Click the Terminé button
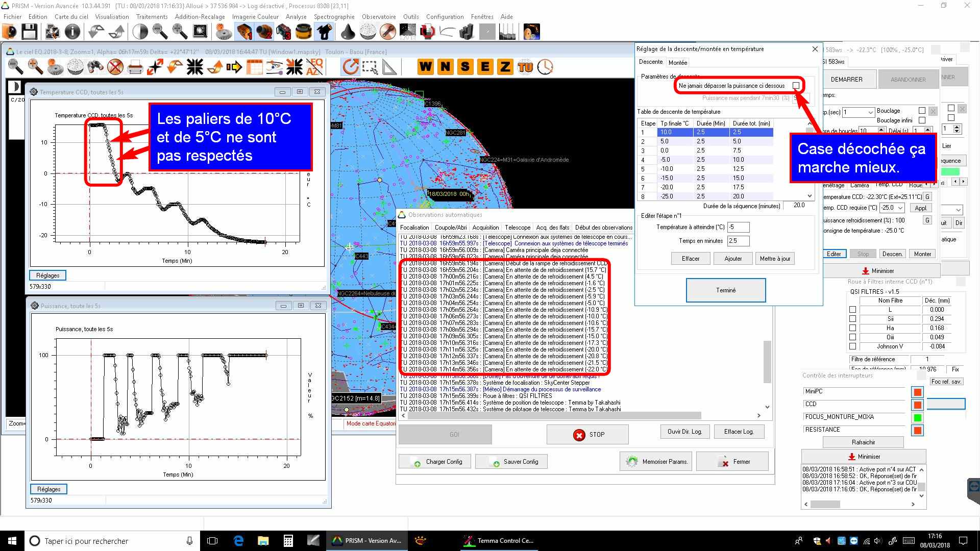980x551 pixels. point(725,290)
